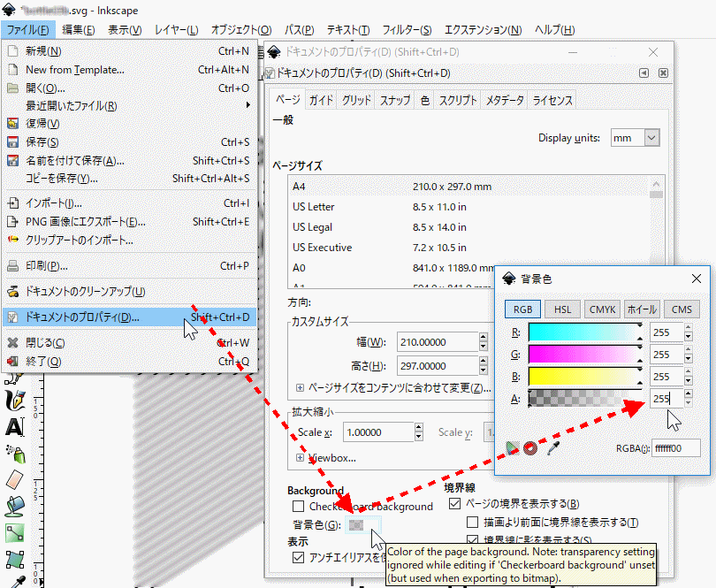
Task: Choose ドキュメントのプロパティ from File menu
Action: pyautogui.click(x=82, y=317)
